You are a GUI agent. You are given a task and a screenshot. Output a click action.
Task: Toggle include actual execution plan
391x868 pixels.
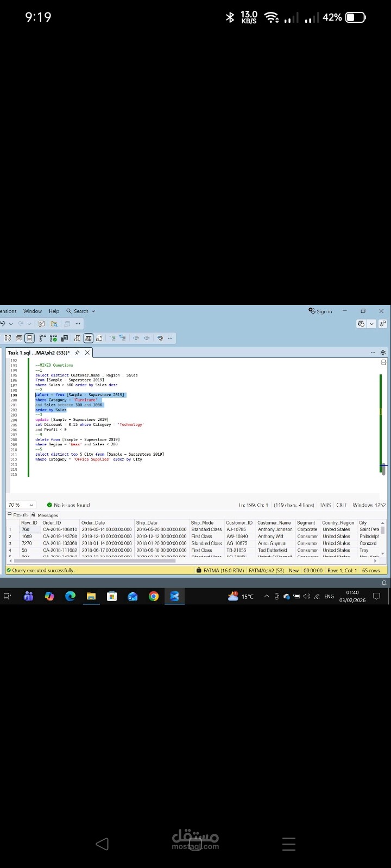pyautogui.click(x=43, y=338)
